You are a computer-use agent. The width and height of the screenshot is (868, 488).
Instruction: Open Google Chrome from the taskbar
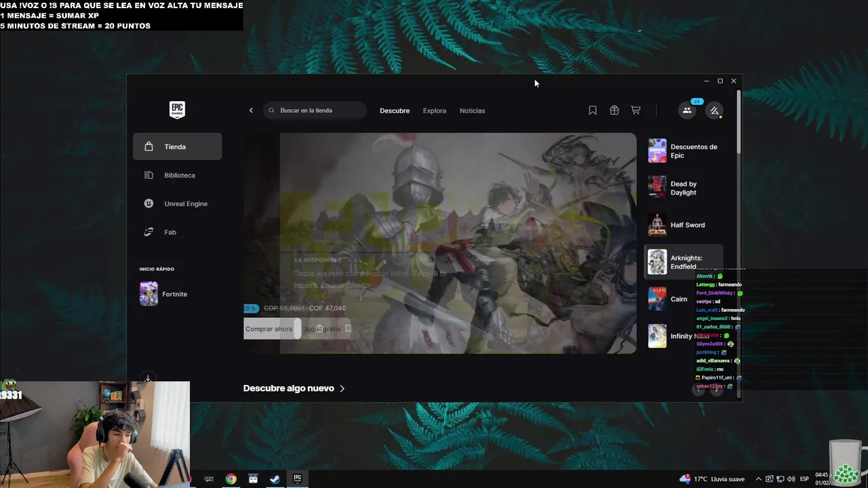(231, 479)
